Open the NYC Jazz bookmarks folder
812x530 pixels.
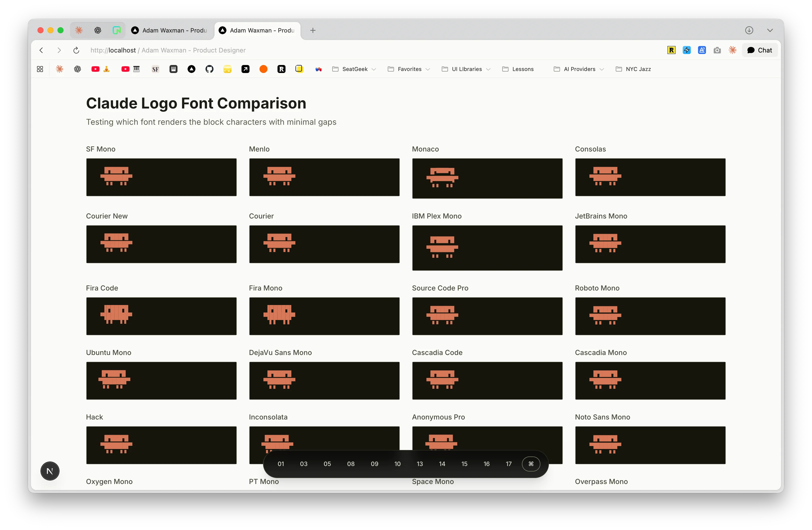click(x=633, y=69)
